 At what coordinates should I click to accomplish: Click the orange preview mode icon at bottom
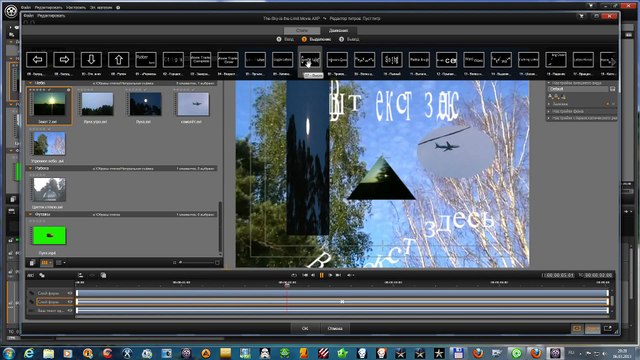(577, 328)
